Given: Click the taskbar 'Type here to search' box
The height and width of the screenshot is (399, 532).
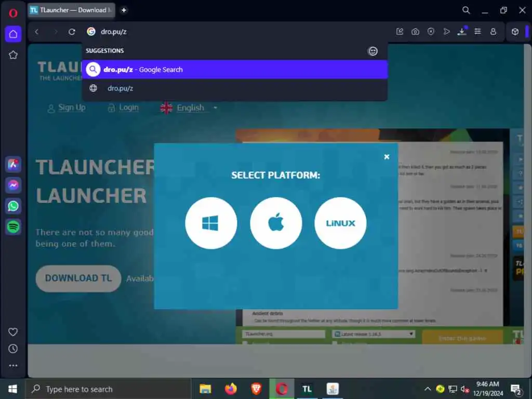Looking at the screenshot, I should pyautogui.click(x=109, y=389).
